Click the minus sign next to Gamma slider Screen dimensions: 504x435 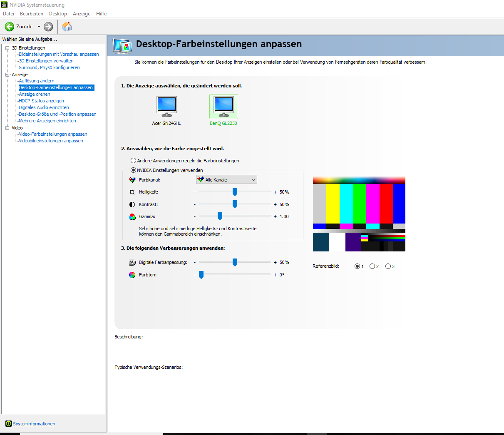(195, 217)
